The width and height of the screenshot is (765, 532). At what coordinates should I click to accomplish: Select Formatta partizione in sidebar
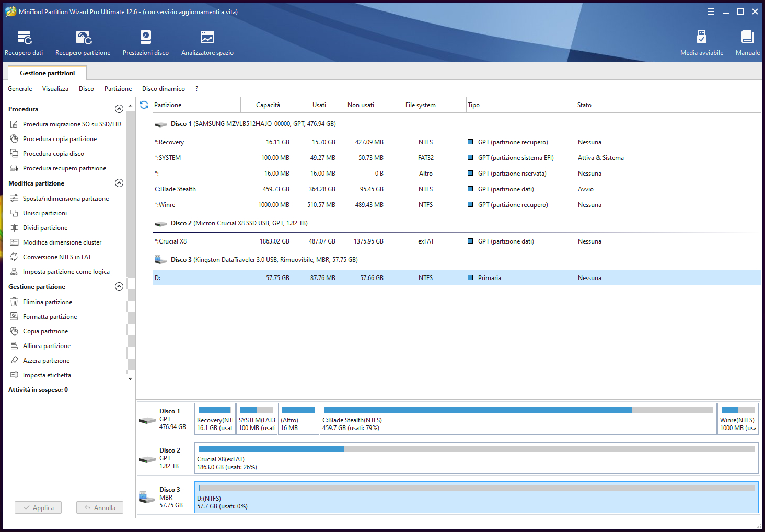pyautogui.click(x=50, y=317)
